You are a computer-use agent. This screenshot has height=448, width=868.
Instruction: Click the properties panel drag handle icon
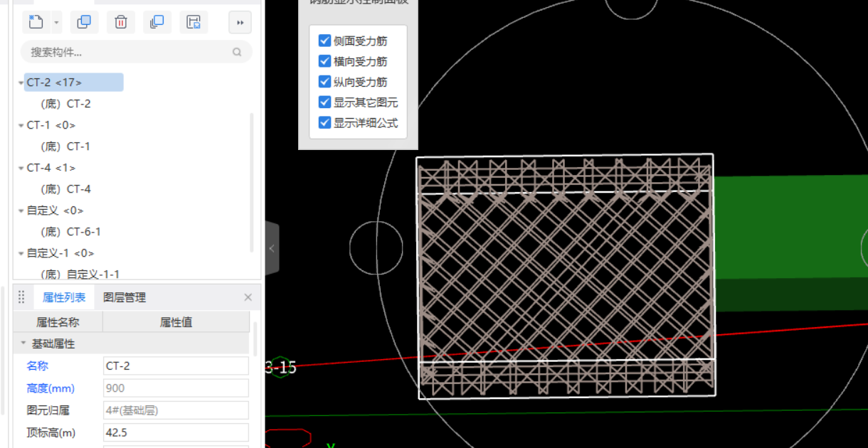tap(21, 297)
